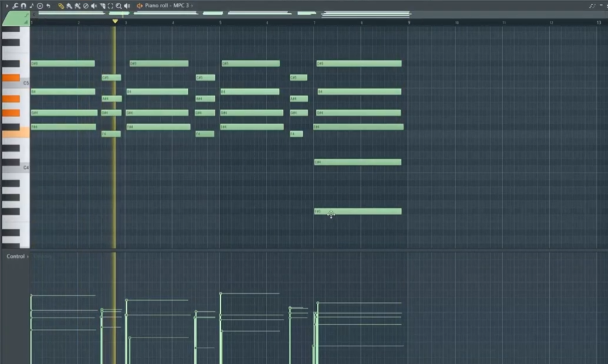The width and height of the screenshot is (608, 364).
Task: Select the Slice tool
Action: (x=102, y=6)
